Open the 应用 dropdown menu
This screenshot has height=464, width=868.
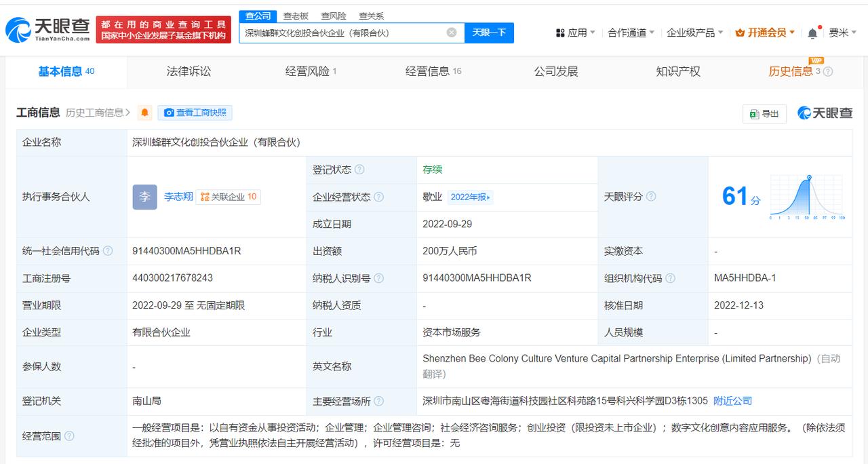pyautogui.click(x=575, y=33)
